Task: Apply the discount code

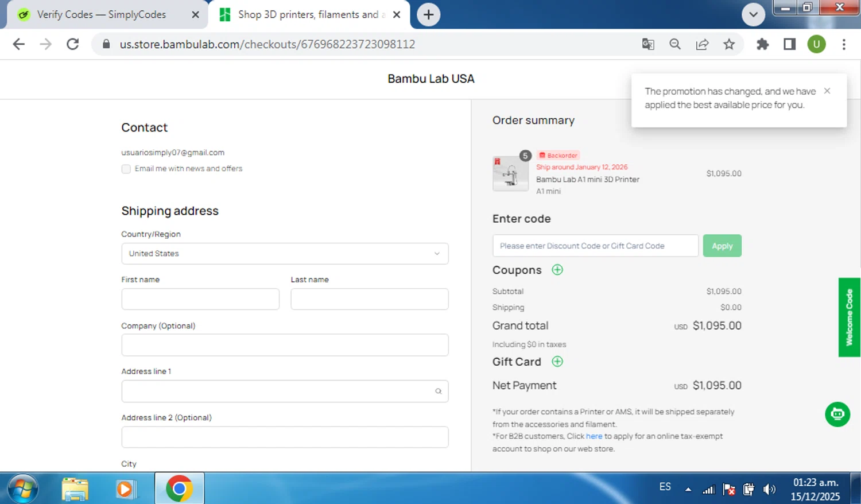Action: tap(722, 246)
